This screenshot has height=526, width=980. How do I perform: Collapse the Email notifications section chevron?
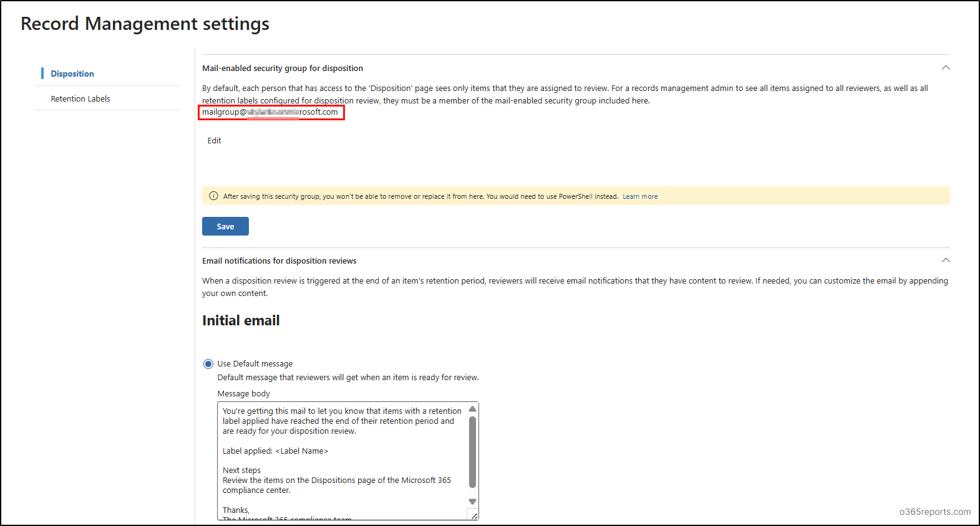(945, 261)
